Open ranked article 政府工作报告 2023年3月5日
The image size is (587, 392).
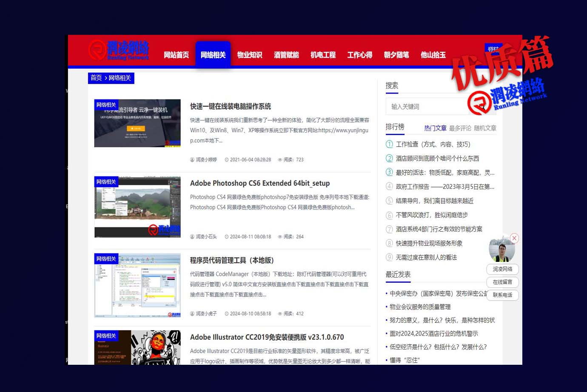coord(445,187)
